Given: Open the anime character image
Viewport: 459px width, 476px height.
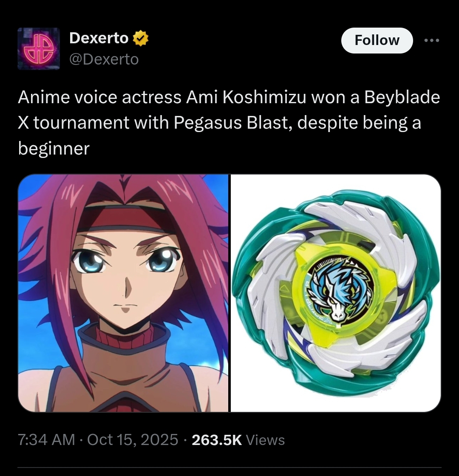Looking at the screenshot, I should pyautogui.click(x=123, y=293).
